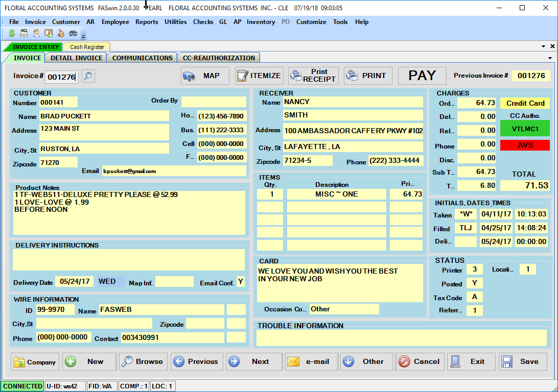Switch to the DETAIL INVOICE tab

tap(77, 58)
